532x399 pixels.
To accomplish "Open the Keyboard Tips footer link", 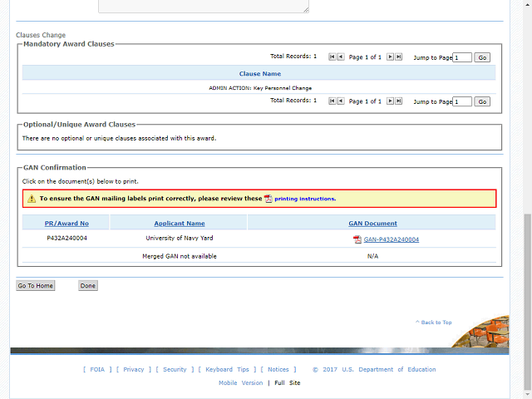I will point(226,370).
